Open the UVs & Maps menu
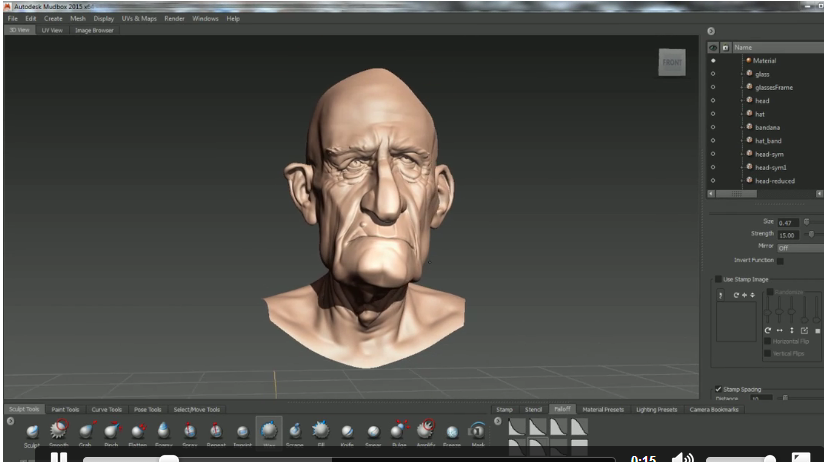The image size is (824, 462). coord(139,18)
